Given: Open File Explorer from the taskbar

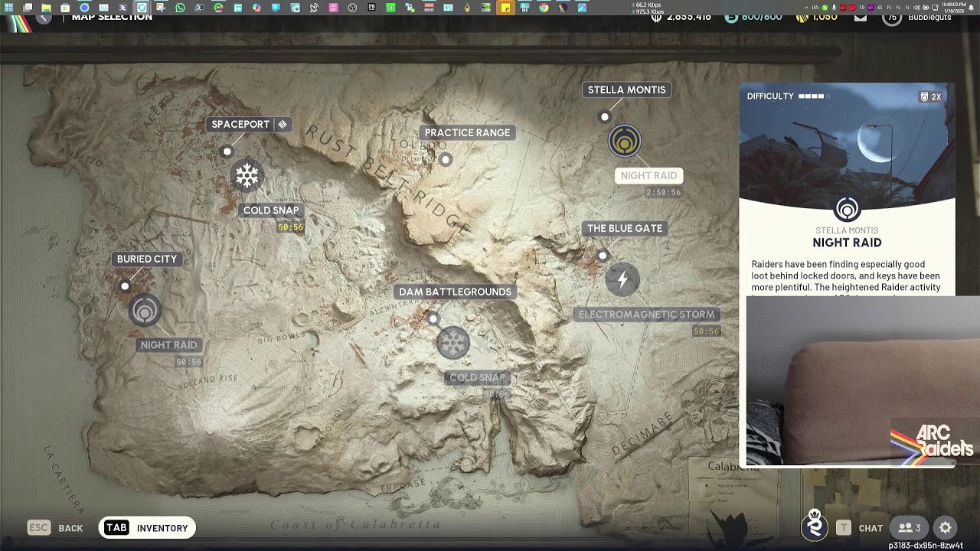Looking at the screenshot, I should click(x=47, y=8).
